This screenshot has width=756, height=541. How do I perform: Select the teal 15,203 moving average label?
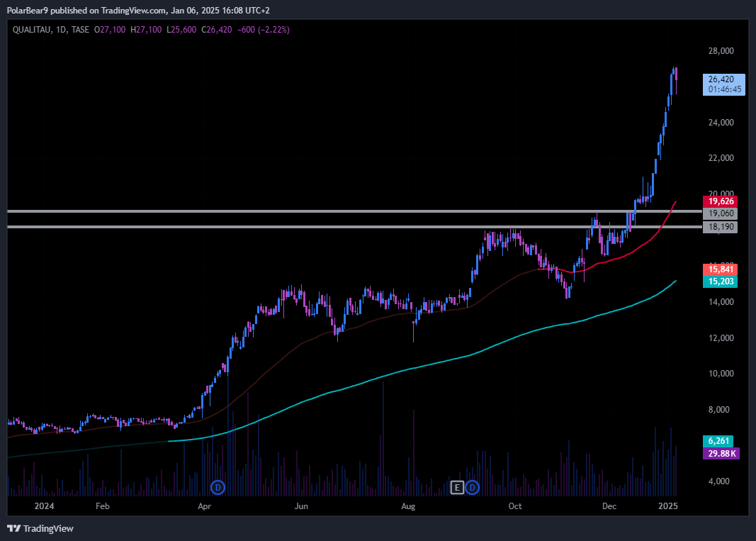pos(720,281)
